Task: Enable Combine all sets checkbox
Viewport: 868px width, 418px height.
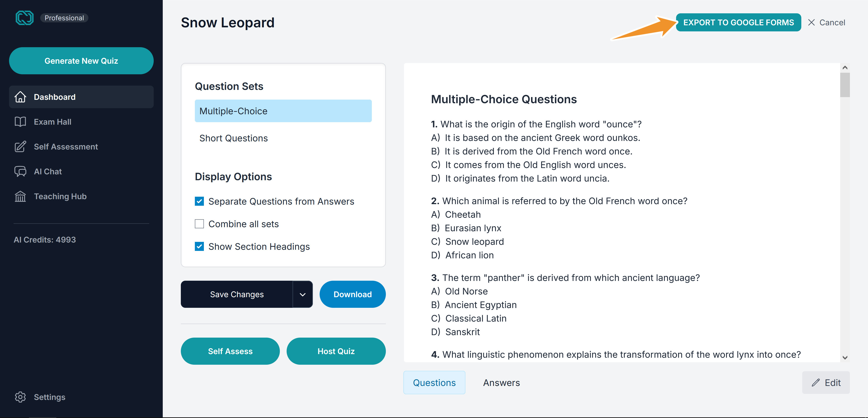Action: (x=199, y=224)
